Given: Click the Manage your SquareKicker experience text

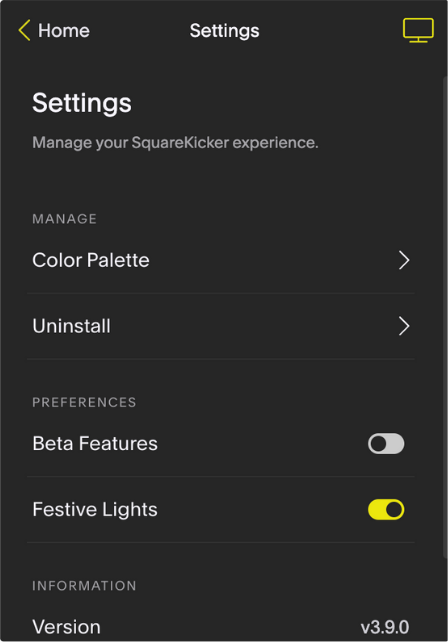Looking at the screenshot, I should [175, 143].
